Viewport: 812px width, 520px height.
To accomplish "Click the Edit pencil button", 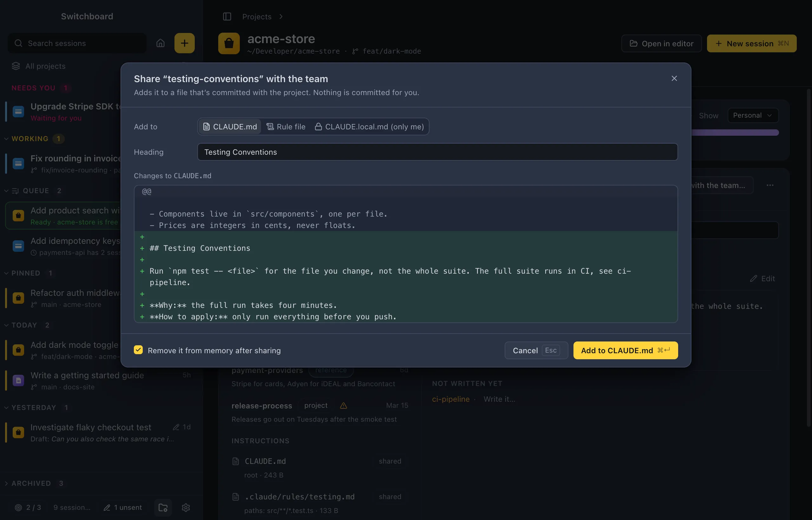I will (762, 279).
